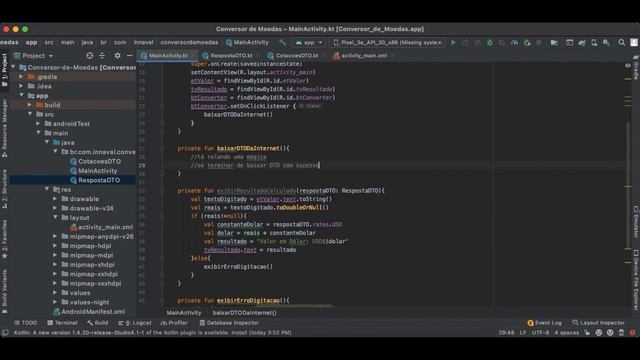The height and width of the screenshot is (360, 640).
Task: Click the Project Structure folder icon
Action: pos(554,42)
